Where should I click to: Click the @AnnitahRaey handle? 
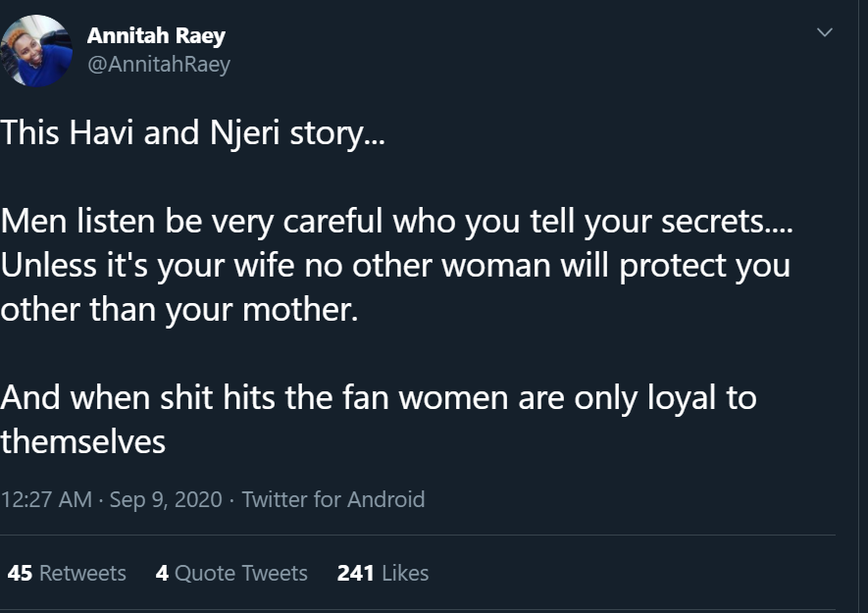[159, 65]
